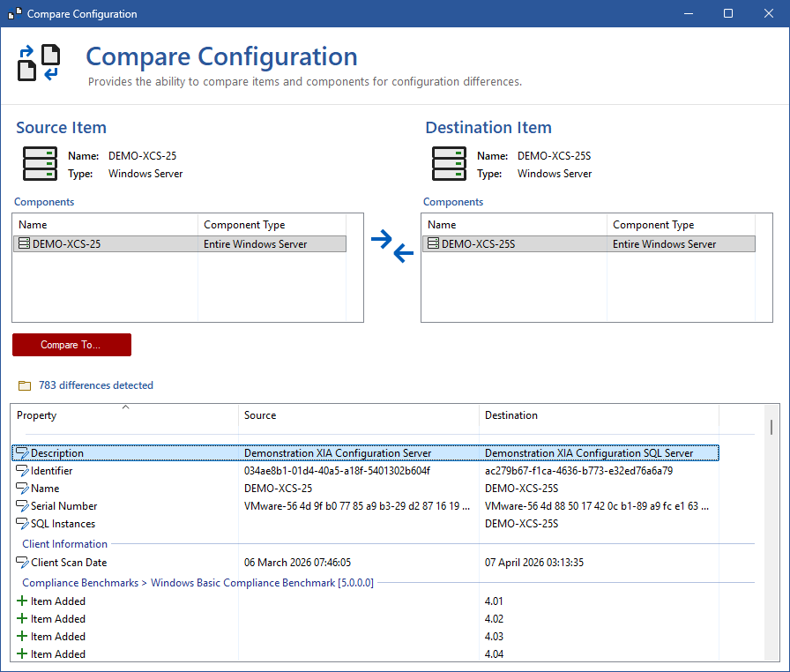
Task: Select DEMO-XCS-25S in destination components list
Action: click(478, 244)
